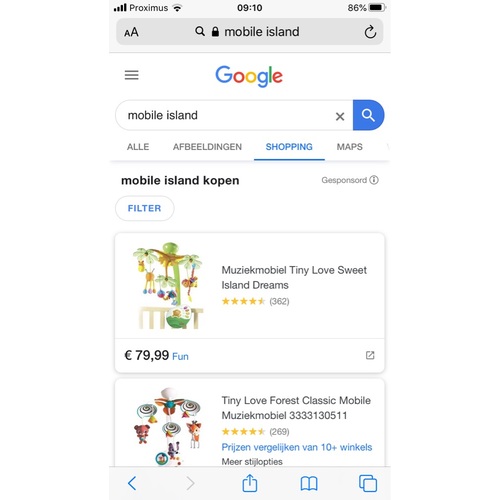Open the FILTER button
The height and width of the screenshot is (500, 500).
(x=144, y=208)
